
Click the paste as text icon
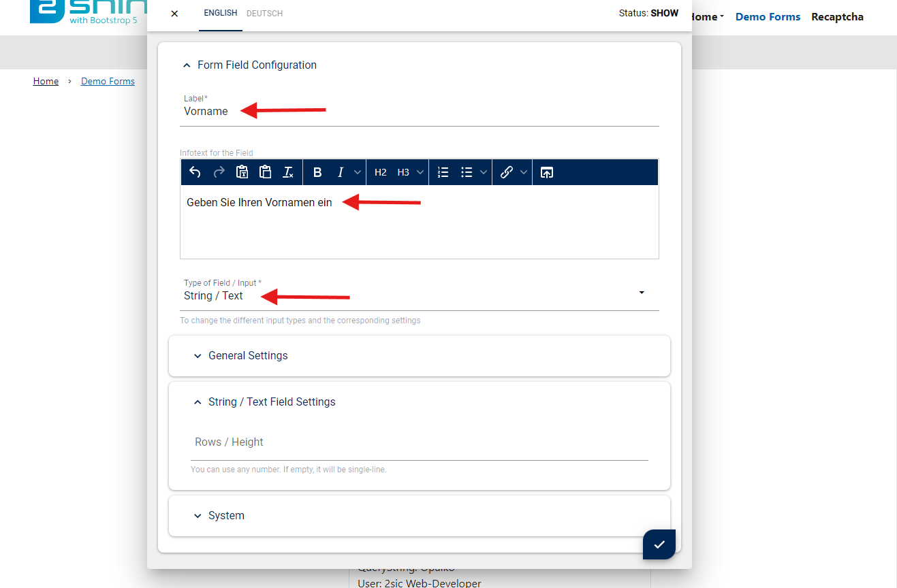(x=242, y=172)
